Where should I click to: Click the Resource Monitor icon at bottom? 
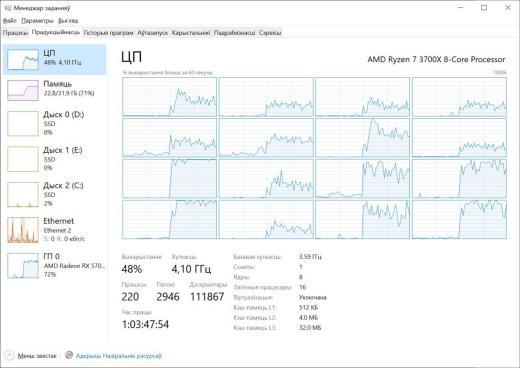(x=69, y=355)
